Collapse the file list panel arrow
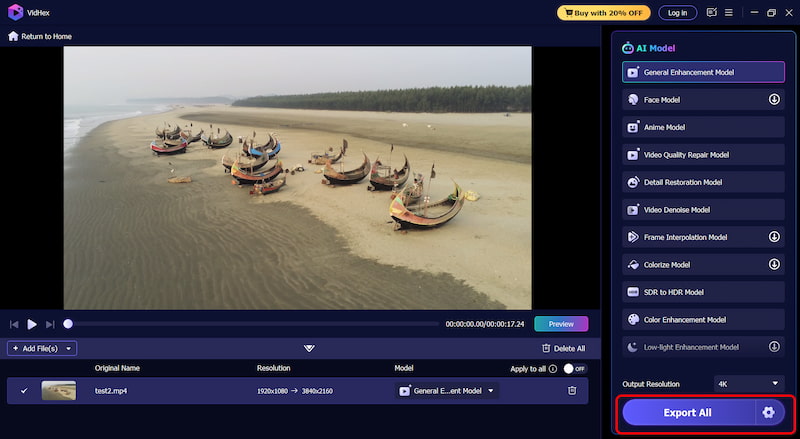 coord(309,348)
